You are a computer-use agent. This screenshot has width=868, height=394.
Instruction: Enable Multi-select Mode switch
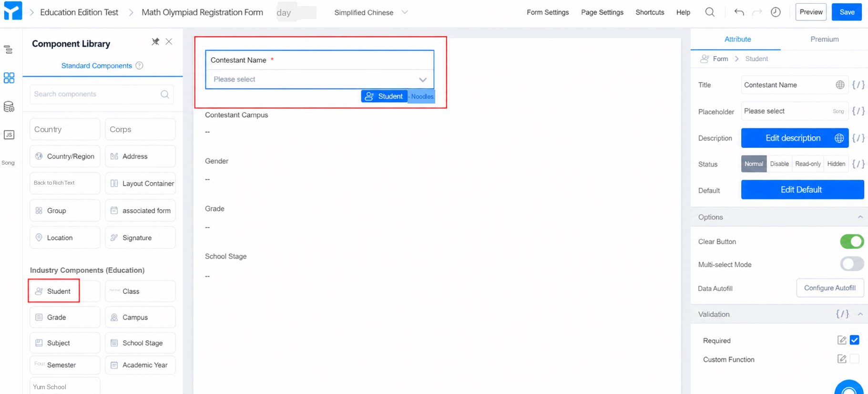coord(852,264)
